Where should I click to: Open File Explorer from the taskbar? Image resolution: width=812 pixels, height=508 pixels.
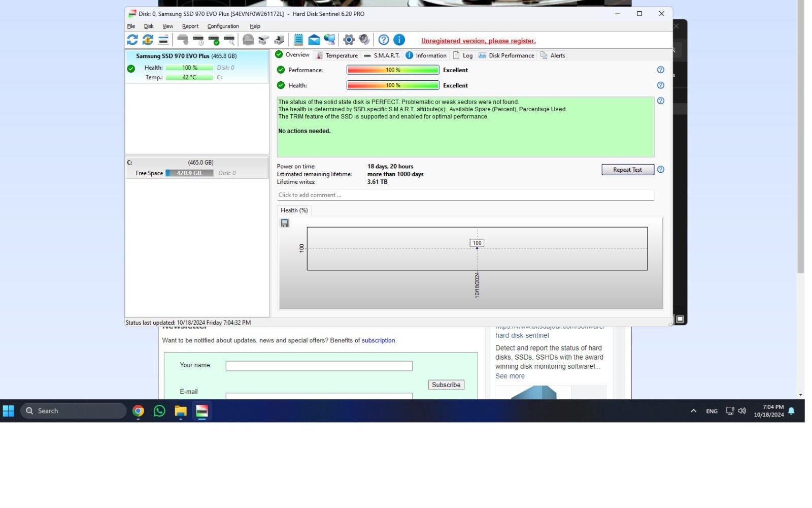pos(181,411)
